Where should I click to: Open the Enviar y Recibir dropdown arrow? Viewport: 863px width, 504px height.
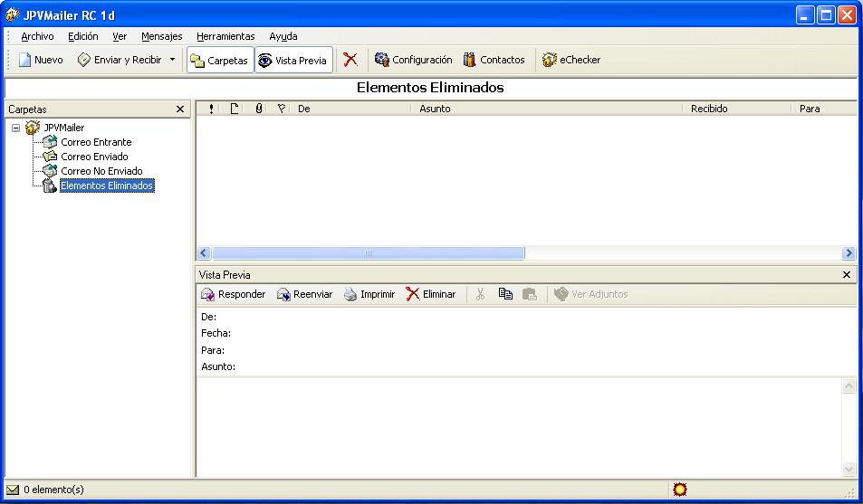pyautogui.click(x=172, y=60)
